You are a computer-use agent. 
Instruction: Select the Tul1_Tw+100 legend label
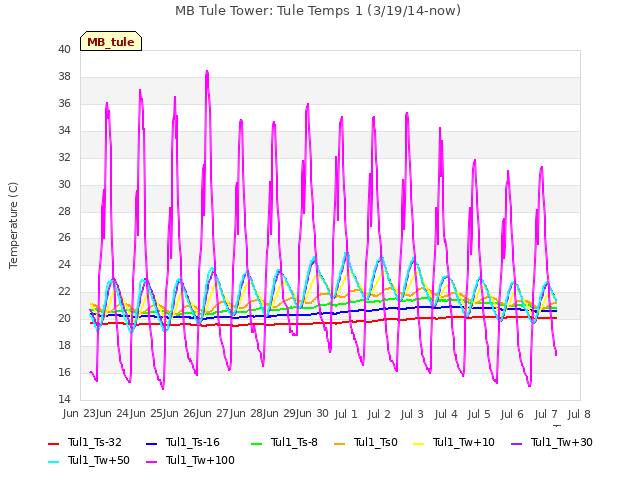[200, 460]
